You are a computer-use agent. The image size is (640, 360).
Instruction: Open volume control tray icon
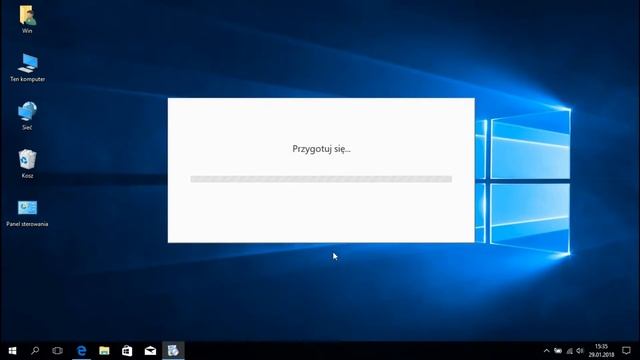[x=580, y=351]
